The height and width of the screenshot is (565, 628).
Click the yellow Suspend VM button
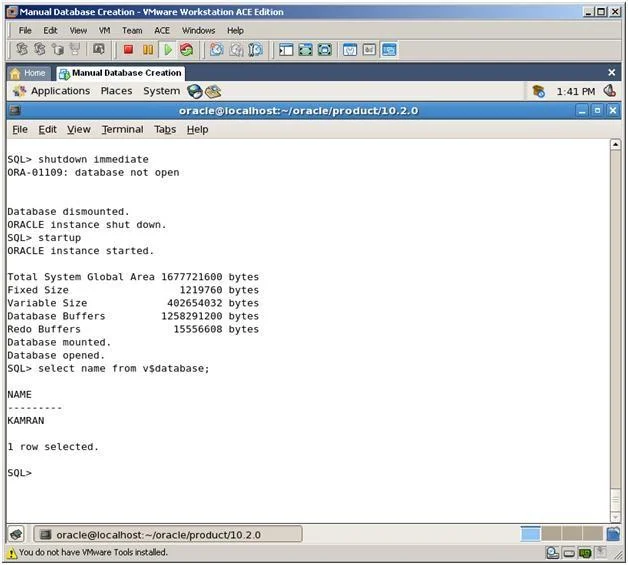click(x=148, y=50)
